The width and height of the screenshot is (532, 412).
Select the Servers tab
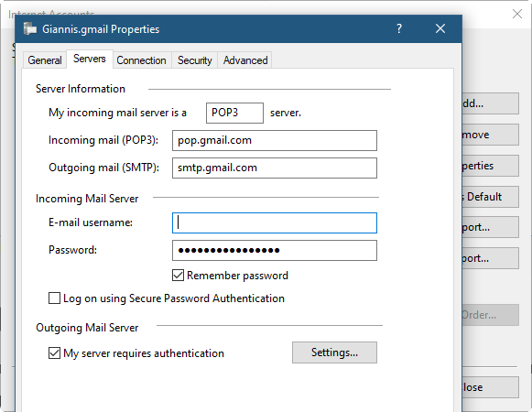(90, 59)
